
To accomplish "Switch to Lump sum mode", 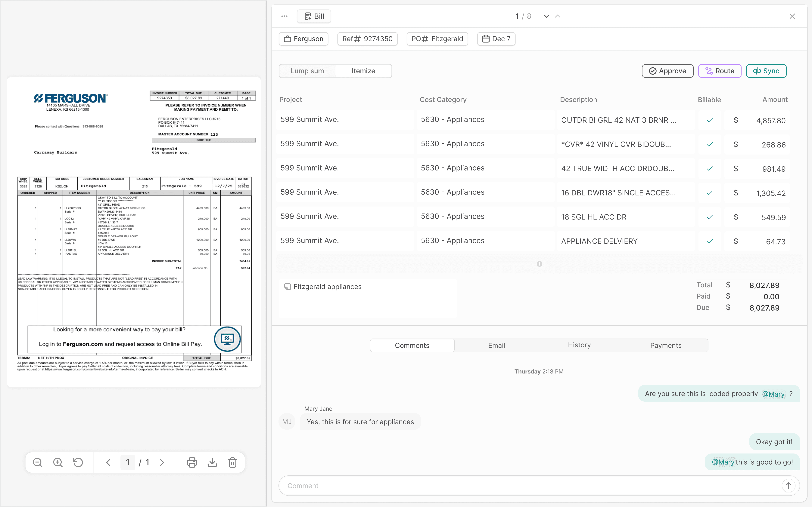I will (x=307, y=71).
